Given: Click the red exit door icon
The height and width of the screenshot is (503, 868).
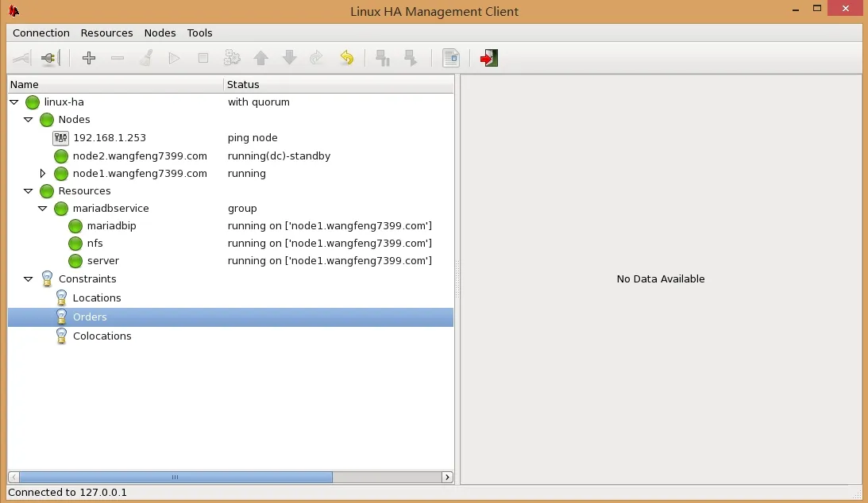Looking at the screenshot, I should click(489, 58).
